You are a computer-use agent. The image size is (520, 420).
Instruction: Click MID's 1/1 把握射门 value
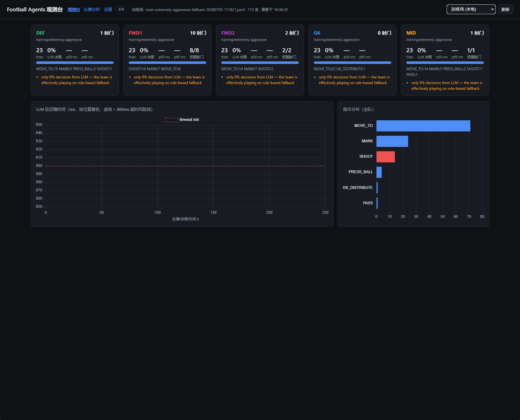(x=471, y=50)
